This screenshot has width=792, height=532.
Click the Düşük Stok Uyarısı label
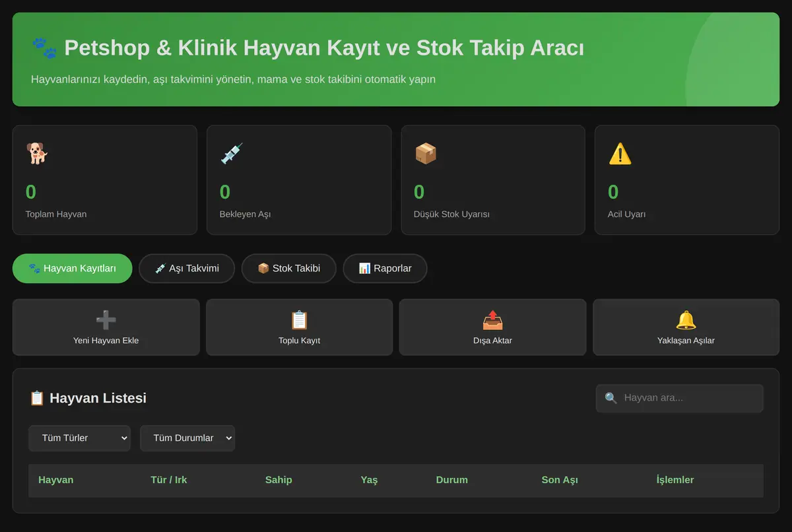(x=451, y=214)
